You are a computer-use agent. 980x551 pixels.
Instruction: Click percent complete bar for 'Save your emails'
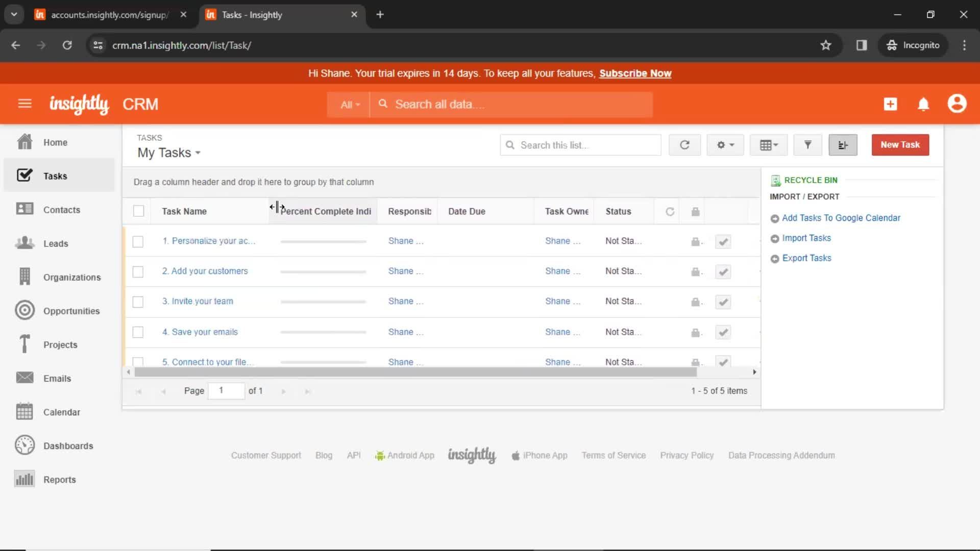(323, 332)
